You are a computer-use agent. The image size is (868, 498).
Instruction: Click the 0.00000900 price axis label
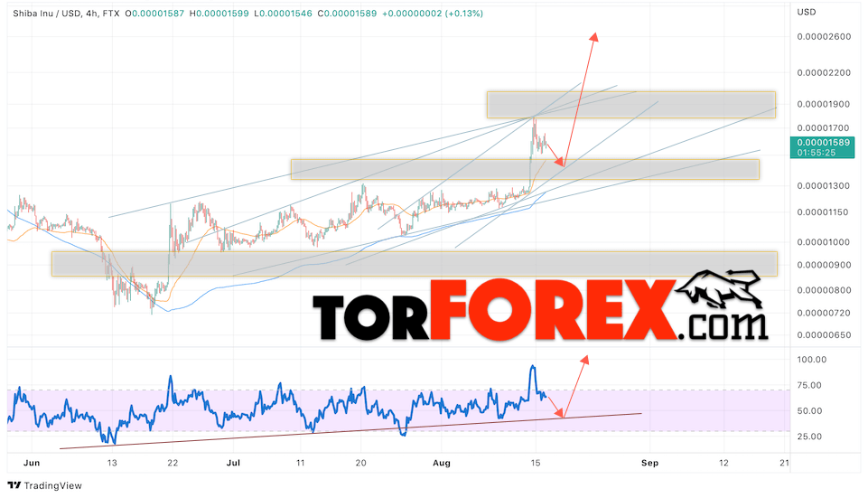click(x=824, y=265)
